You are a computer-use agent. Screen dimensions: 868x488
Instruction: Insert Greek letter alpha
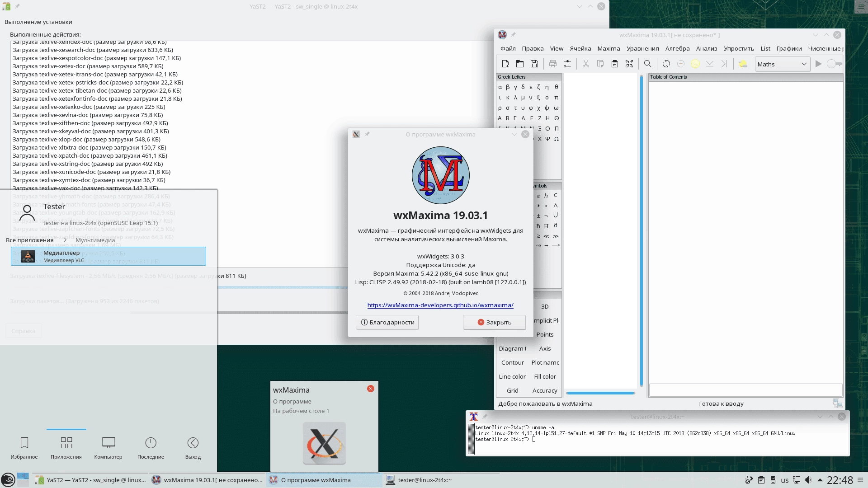tap(500, 87)
